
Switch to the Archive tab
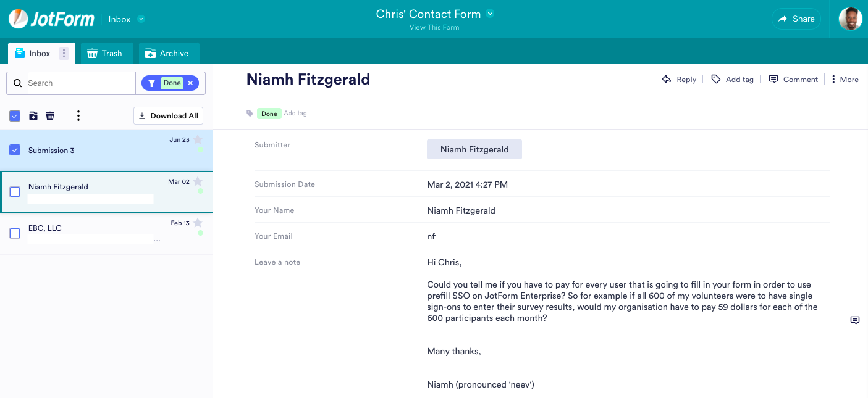[x=167, y=54]
